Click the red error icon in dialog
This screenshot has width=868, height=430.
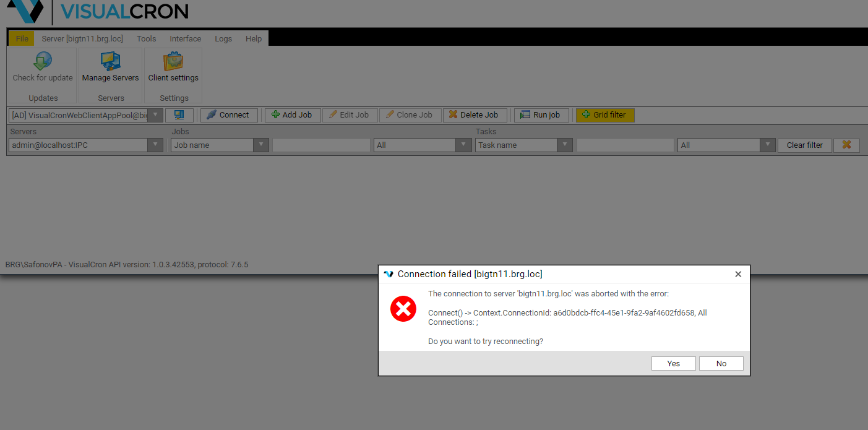403,309
